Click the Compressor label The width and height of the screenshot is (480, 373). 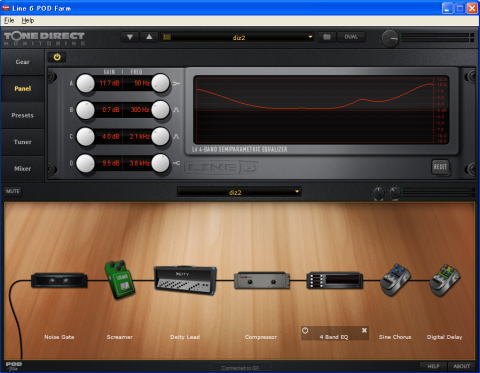(x=261, y=337)
